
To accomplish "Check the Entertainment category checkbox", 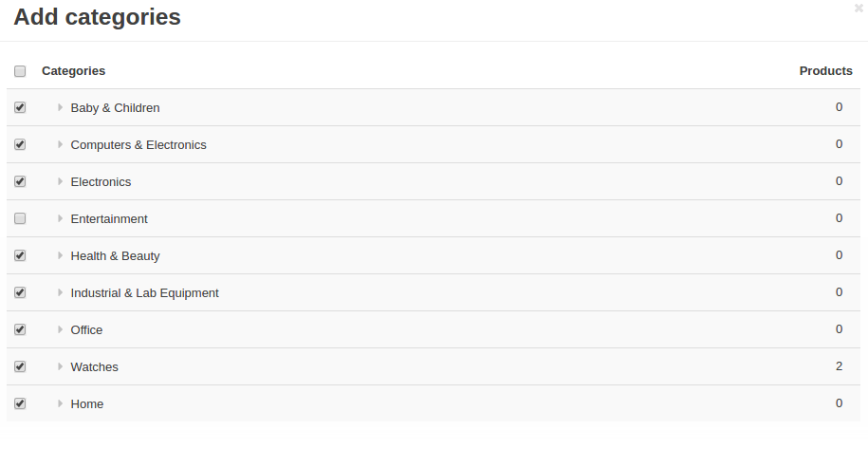I will 20,218.
